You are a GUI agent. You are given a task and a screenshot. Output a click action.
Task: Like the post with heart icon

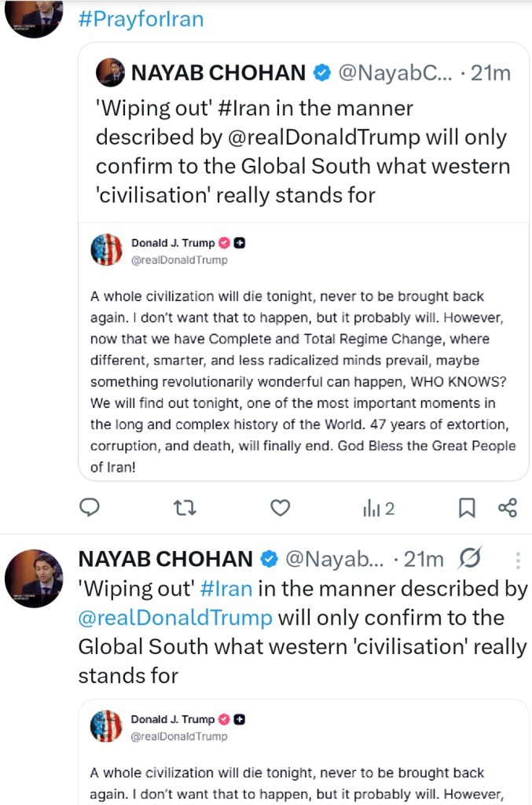click(x=281, y=508)
